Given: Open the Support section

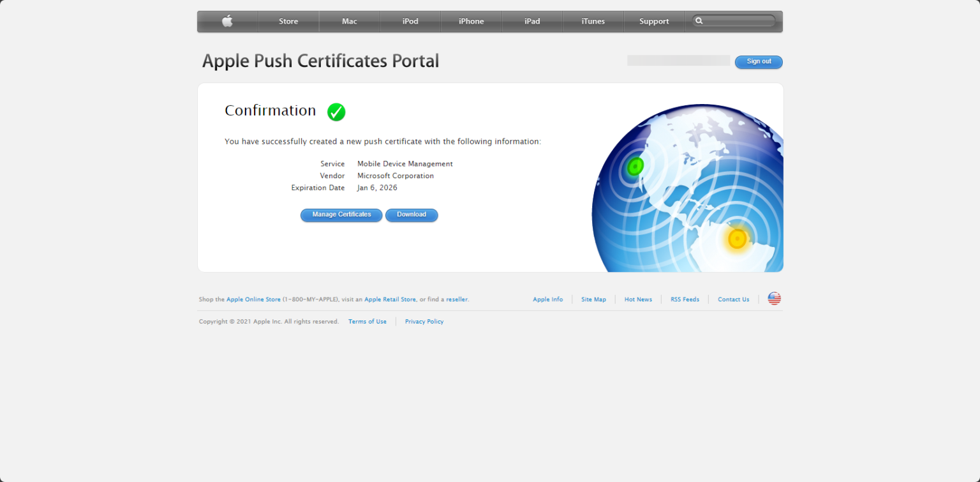Looking at the screenshot, I should pyautogui.click(x=653, y=21).
